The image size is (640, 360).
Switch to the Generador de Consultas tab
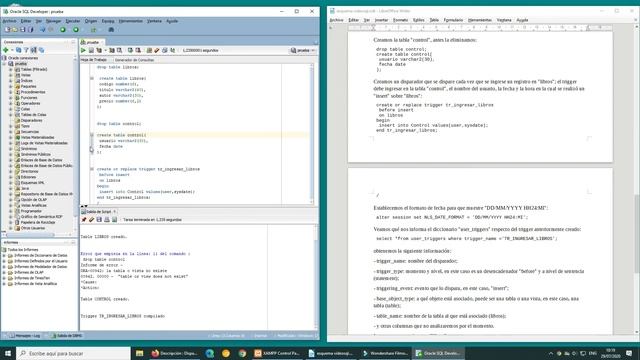tap(134, 60)
